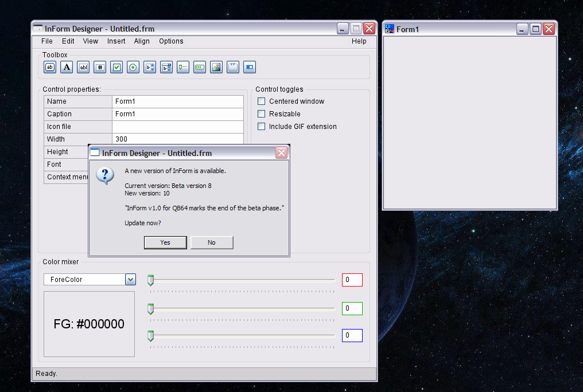
Task: Click the Font property label
Action: 54,164
